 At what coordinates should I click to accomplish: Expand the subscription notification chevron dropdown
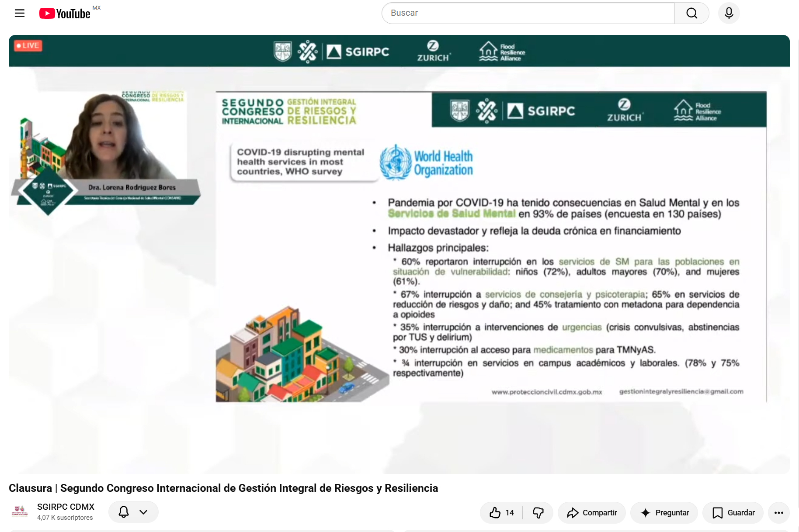pyautogui.click(x=143, y=512)
